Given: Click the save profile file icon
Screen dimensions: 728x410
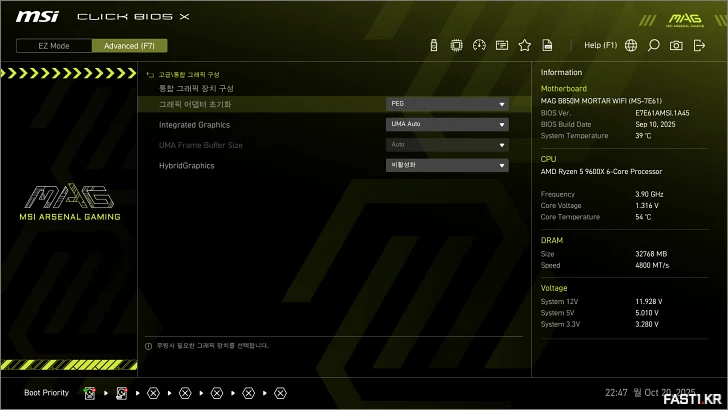Looking at the screenshot, I should (x=547, y=46).
